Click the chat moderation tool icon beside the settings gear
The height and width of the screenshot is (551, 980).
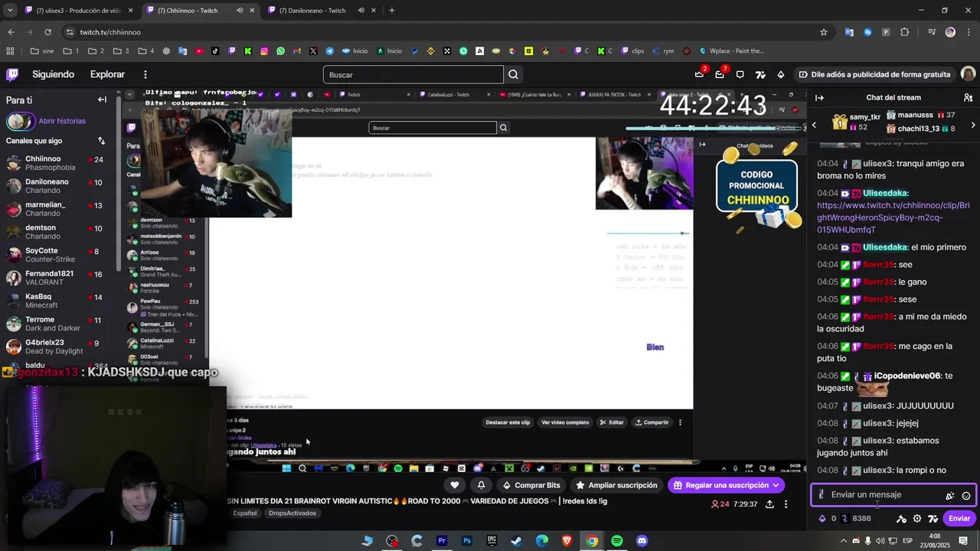pyautogui.click(x=901, y=519)
